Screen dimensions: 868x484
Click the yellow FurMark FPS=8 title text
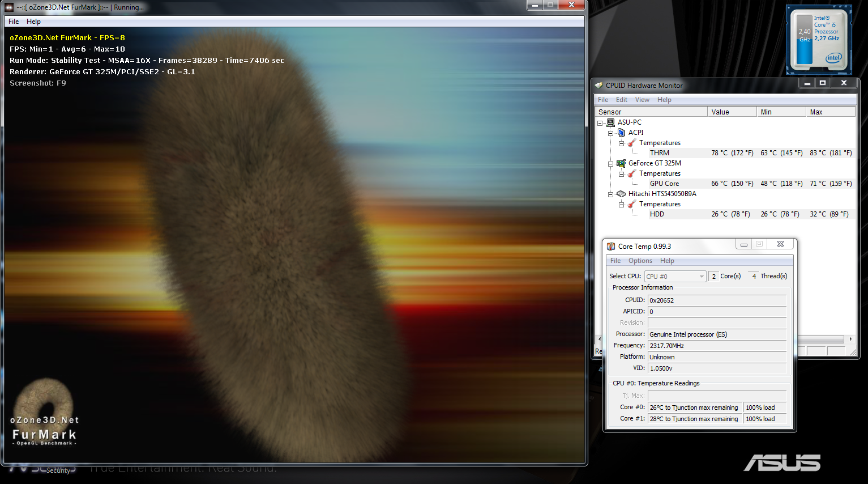click(x=67, y=38)
